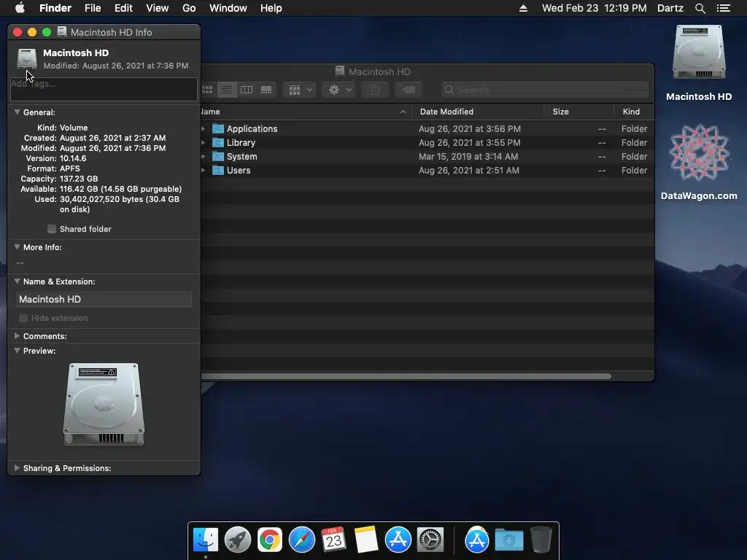Collapse the Preview section
747x560 pixels.
(x=18, y=351)
